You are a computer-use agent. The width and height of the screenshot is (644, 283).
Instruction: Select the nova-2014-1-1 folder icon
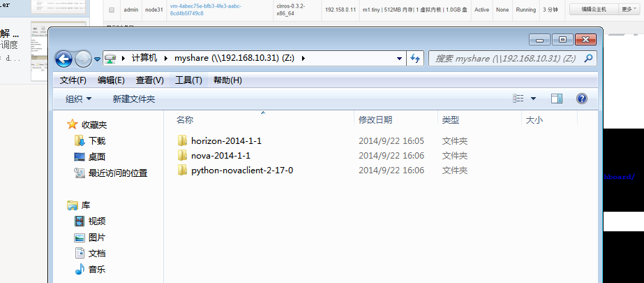182,156
